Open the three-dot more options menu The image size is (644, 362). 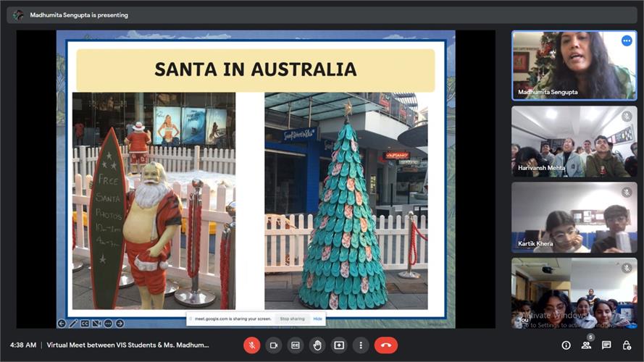361,345
